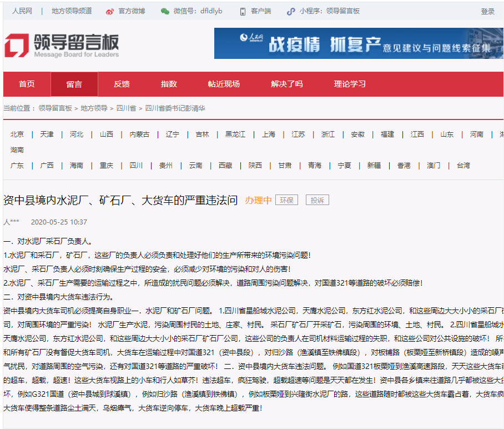Open the 首页 navigation tab
Viewport: 504px width, 429px height.
coord(27,84)
